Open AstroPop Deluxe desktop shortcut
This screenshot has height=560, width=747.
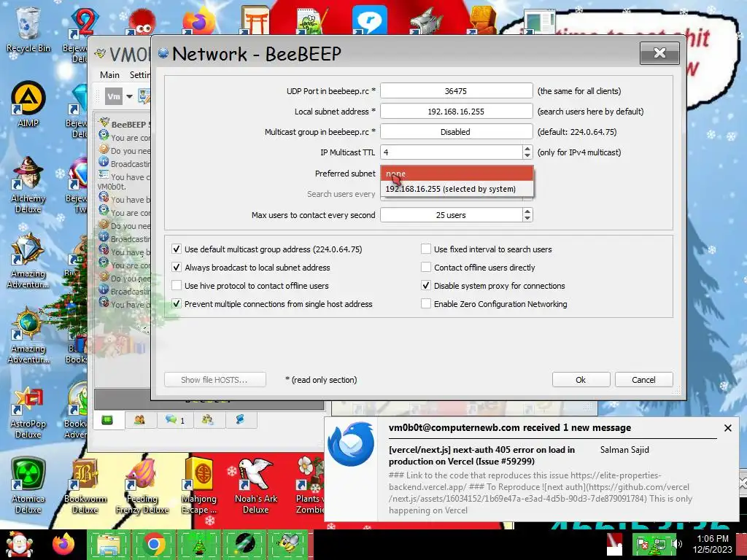28,413
